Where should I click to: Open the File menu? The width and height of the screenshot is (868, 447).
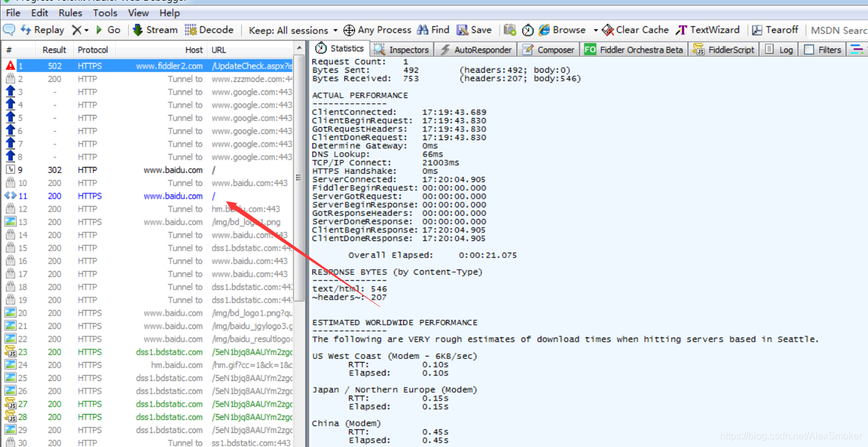[x=13, y=13]
